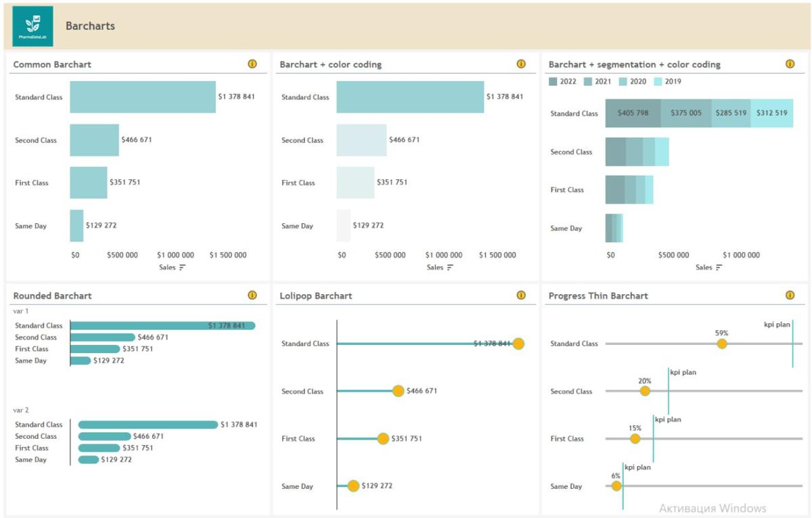The image size is (812, 518).
Task: Click the 59% progress marker for Standard Class
Action: [x=722, y=344]
